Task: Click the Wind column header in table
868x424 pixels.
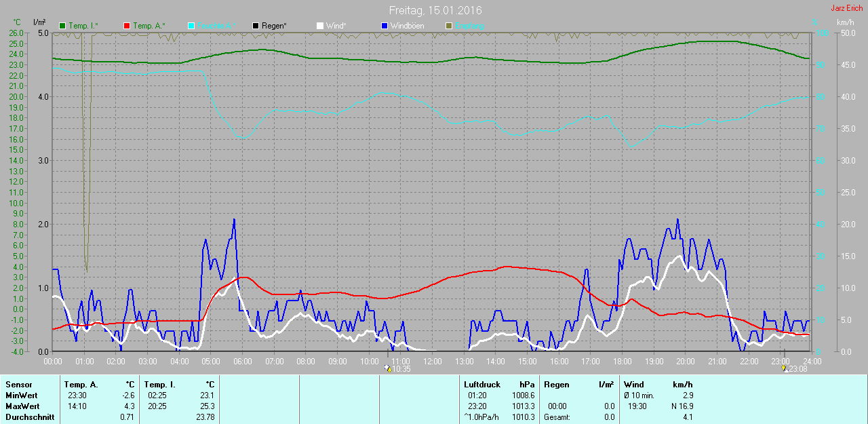Action: [634, 385]
